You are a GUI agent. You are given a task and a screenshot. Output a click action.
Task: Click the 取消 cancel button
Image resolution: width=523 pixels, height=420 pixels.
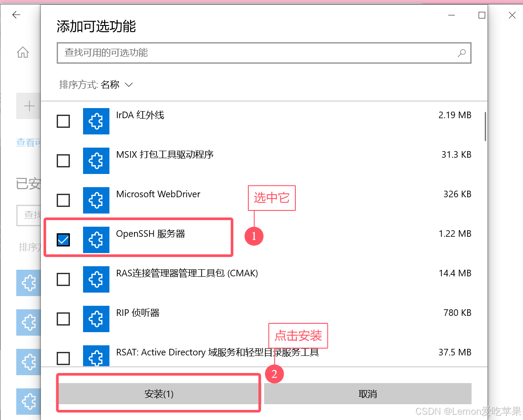(367, 394)
